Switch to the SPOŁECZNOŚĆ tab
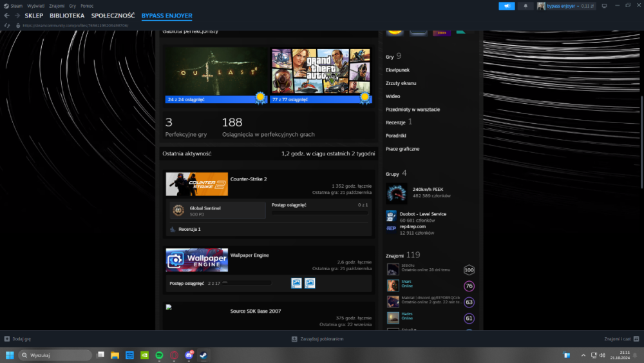 [x=113, y=15]
